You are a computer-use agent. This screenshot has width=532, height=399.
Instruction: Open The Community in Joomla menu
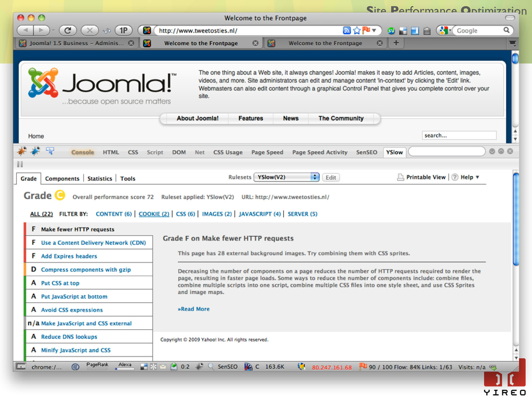(341, 118)
